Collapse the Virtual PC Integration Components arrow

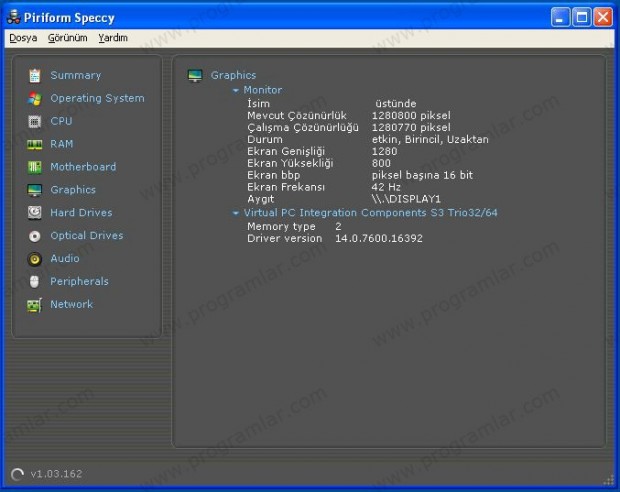click(x=236, y=213)
